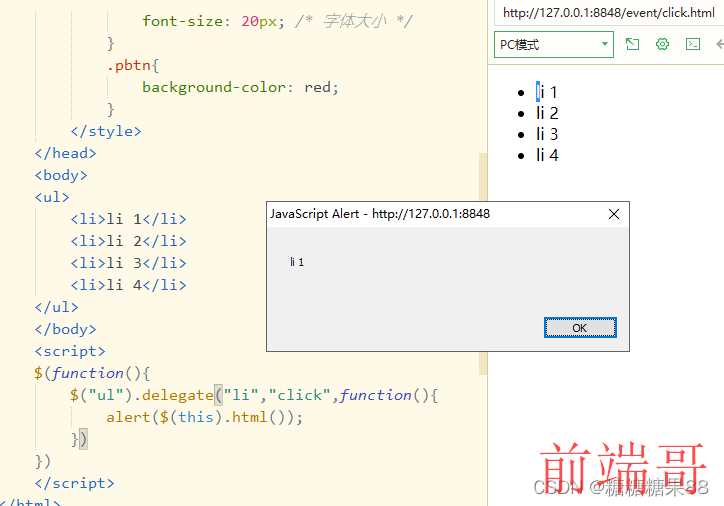Click the 'li 4' list item in preview
Image resolution: width=724 pixels, height=506 pixels.
tap(547, 155)
